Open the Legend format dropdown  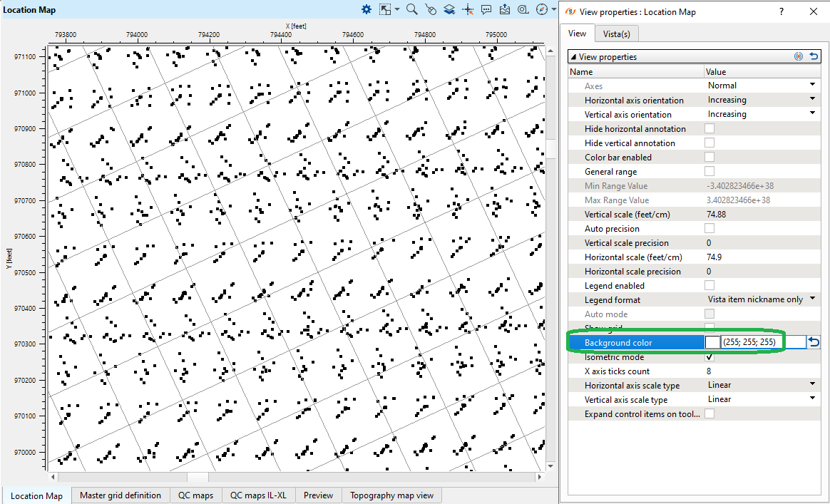coord(812,299)
